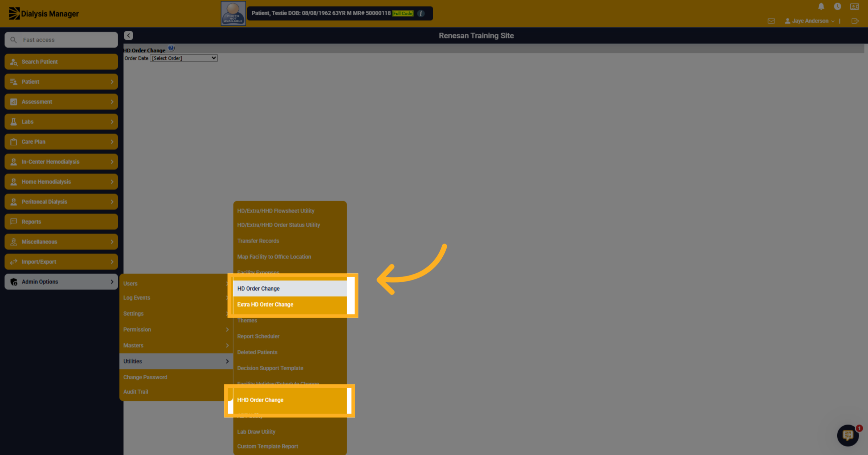The height and width of the screenshot is (455, 868).
Task: Click the notification bell icon
Action: pyautogui.click(x=821, y=7)
